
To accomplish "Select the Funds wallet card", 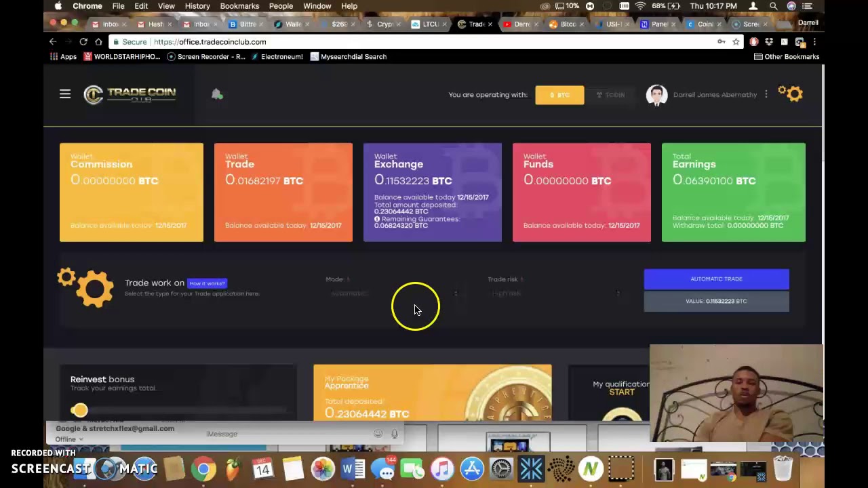I will 582,192.
